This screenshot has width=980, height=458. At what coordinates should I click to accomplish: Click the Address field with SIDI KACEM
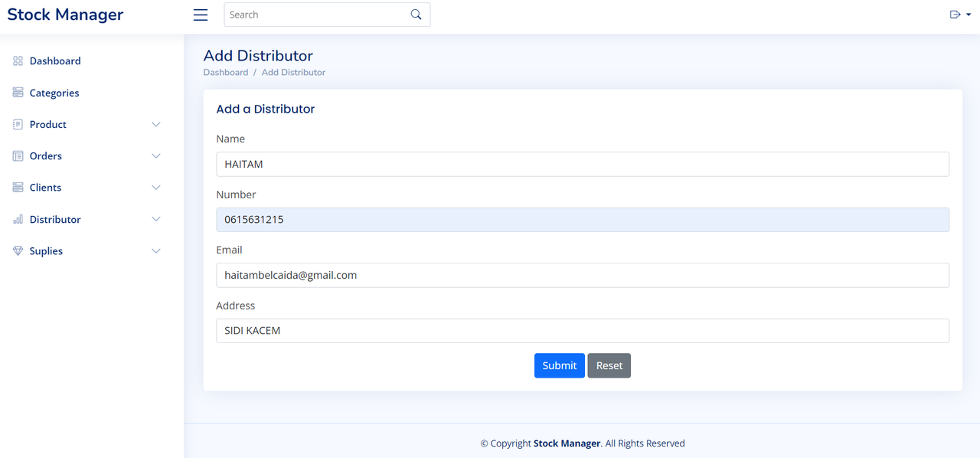583,331
